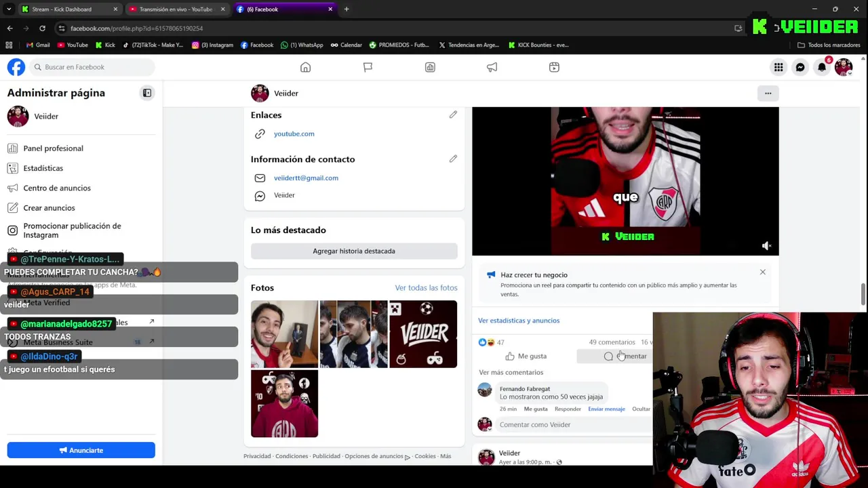Open Ver todas las fotos link

[426, 288]
